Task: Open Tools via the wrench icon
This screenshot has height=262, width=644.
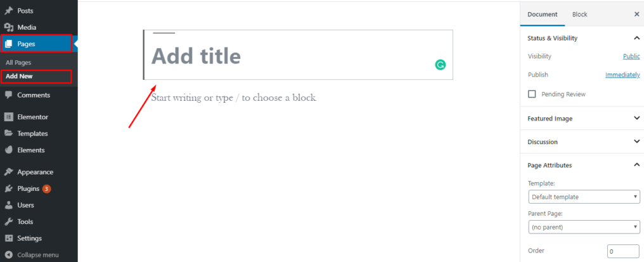Action: [9, 222]
